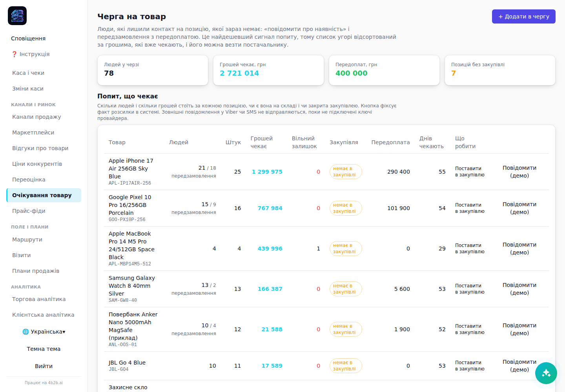Open the Українська language dropdown

pos(44,332)
